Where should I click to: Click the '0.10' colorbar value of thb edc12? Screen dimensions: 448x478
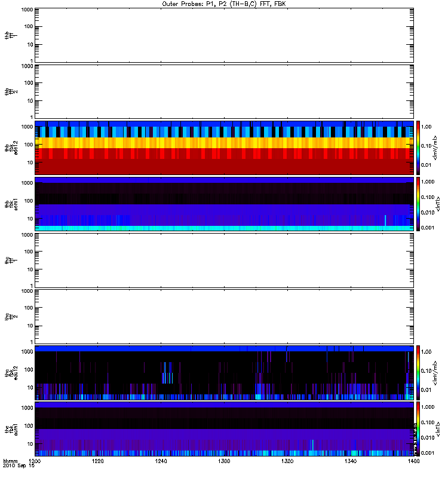(x=426, y=146)
